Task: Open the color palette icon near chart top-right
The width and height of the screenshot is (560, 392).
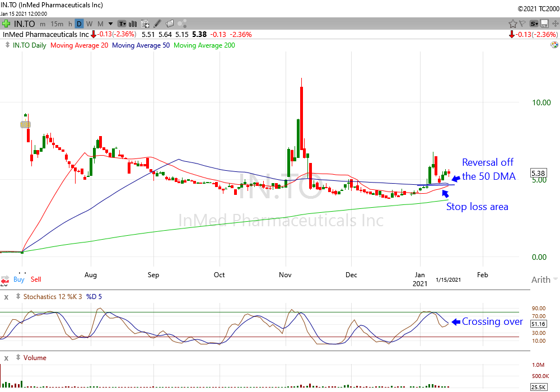Action: click(x=554, y=45)
